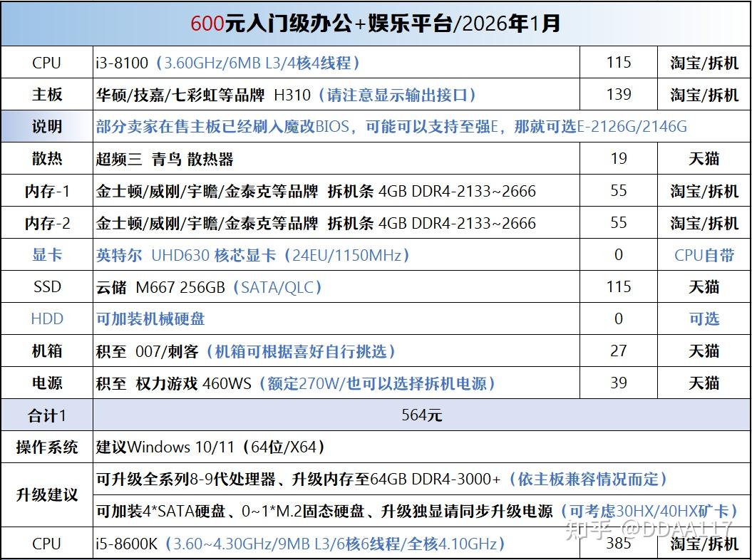Click the title cell with 600元入门级办公
Image resolution: width=752 pixels, height=560 pixels.
point(376,24)
